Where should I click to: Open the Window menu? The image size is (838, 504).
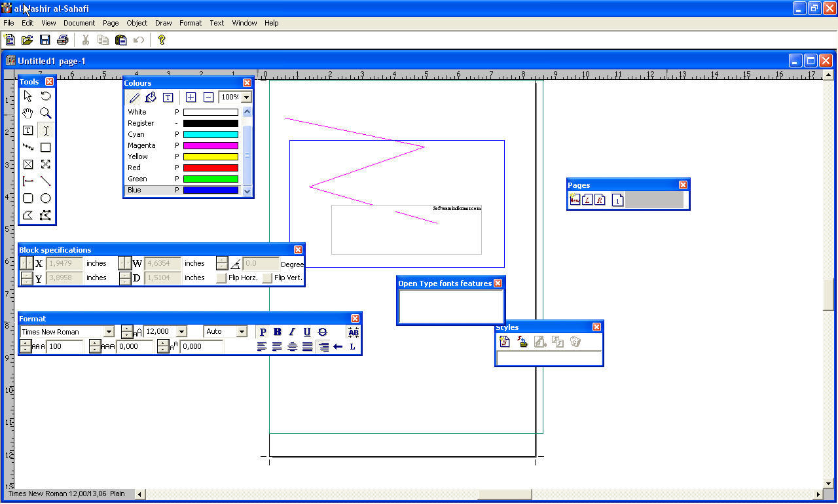[x=244, y=23]
